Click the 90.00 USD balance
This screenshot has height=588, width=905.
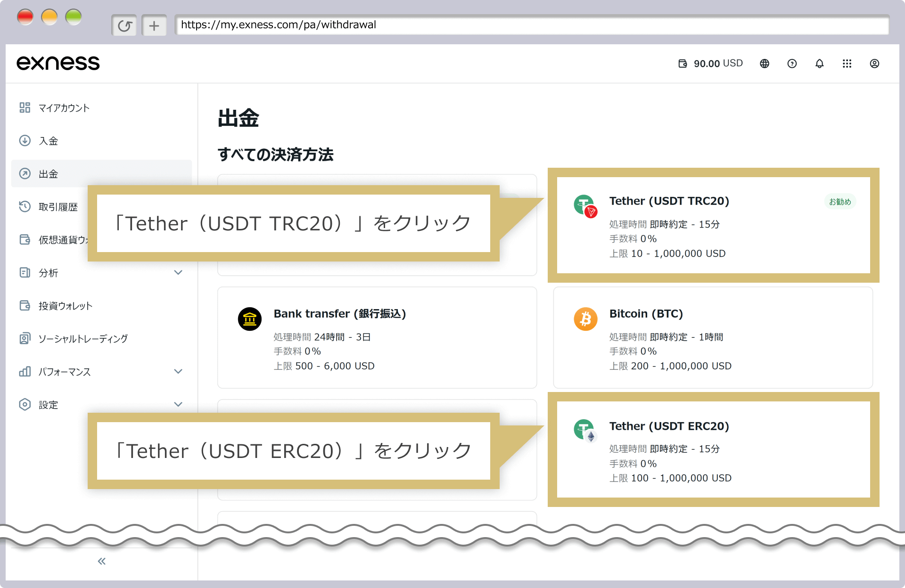pos(718,64)
